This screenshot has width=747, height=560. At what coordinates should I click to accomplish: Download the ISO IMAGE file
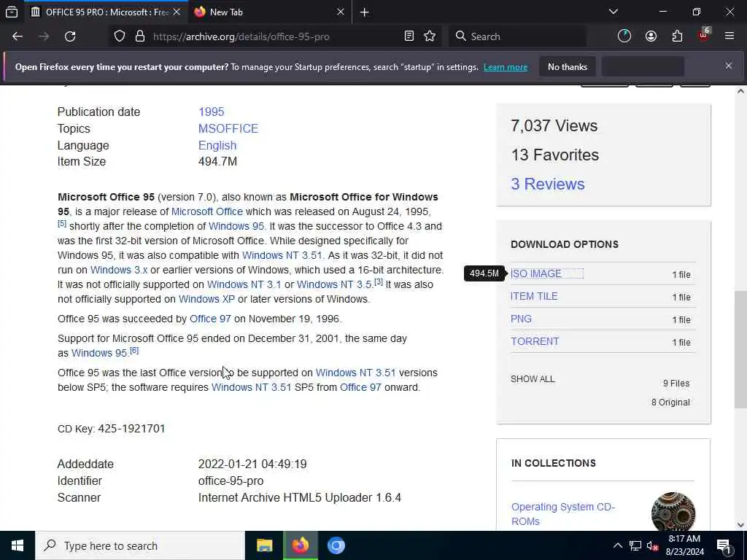pos(536,274)
